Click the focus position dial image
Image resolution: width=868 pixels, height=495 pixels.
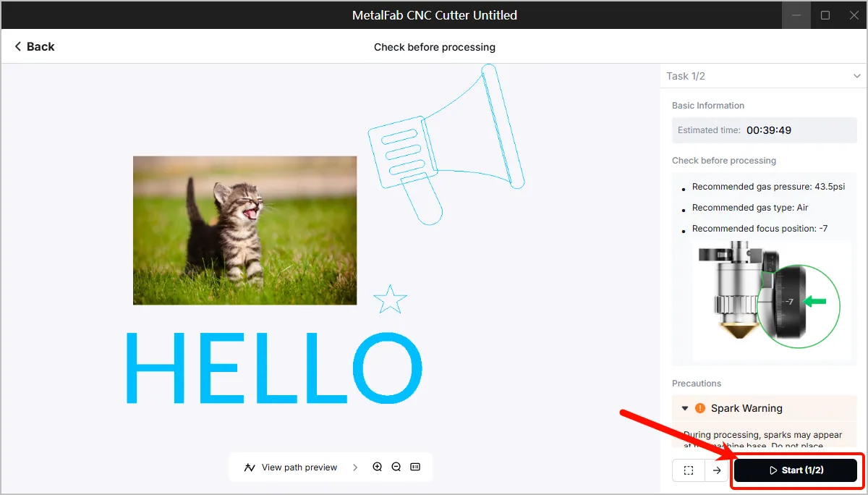coord(766,301)
